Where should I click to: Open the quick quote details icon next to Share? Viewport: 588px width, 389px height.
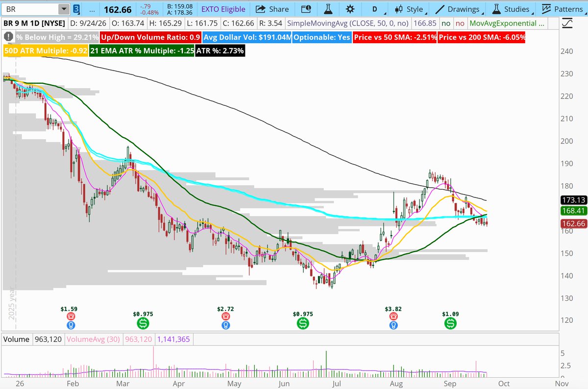pos(306,9)
